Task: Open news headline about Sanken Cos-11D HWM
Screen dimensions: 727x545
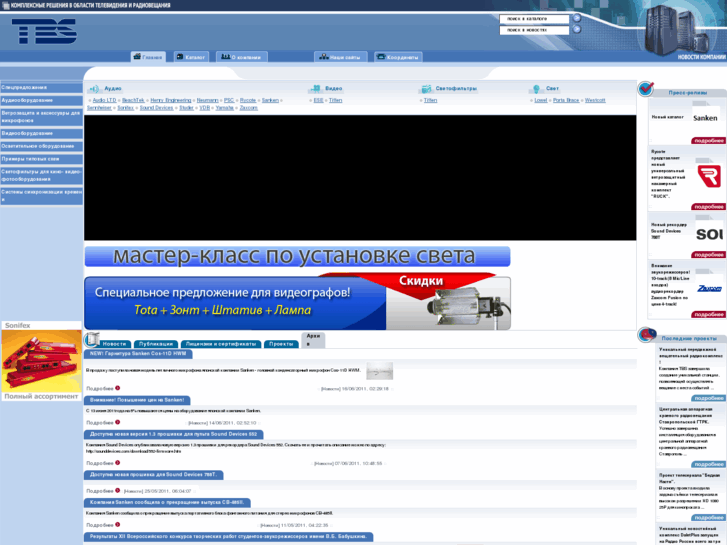Action: point(138,354)
